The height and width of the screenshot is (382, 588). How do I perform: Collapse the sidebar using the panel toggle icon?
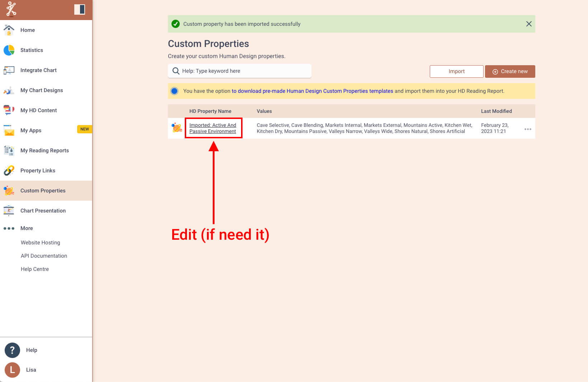click(80, 9)
